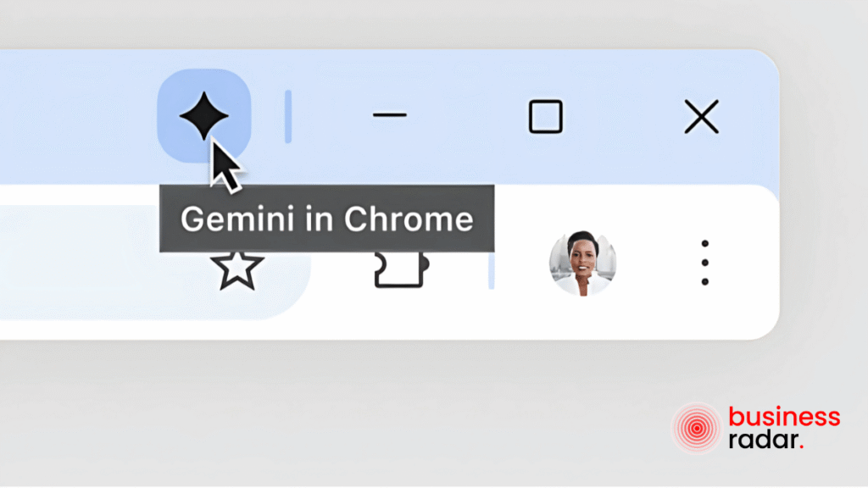Click the separator beside the Gemini button
The width and height of the screenshot is (868, 488).
coord(288,116)
